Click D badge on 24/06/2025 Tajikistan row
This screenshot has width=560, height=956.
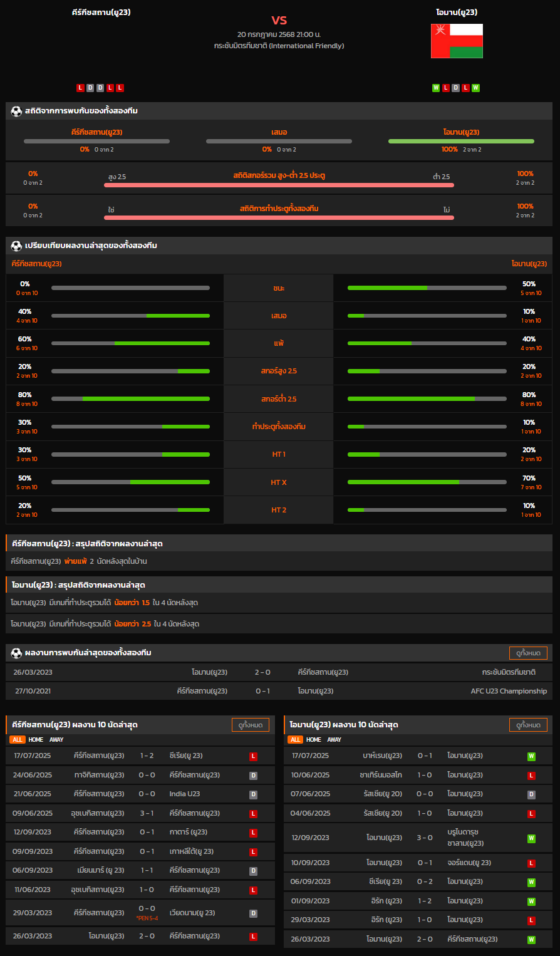(x=254, y=776)
